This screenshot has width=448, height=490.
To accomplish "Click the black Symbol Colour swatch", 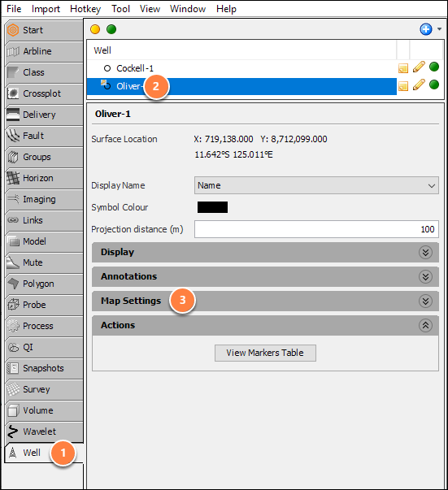I will [212, 207].
